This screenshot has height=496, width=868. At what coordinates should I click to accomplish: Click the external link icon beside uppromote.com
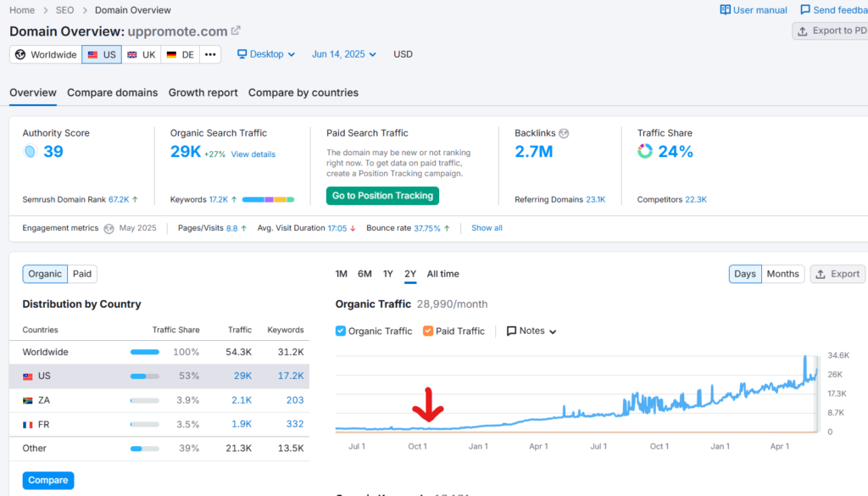pos(236,31)
